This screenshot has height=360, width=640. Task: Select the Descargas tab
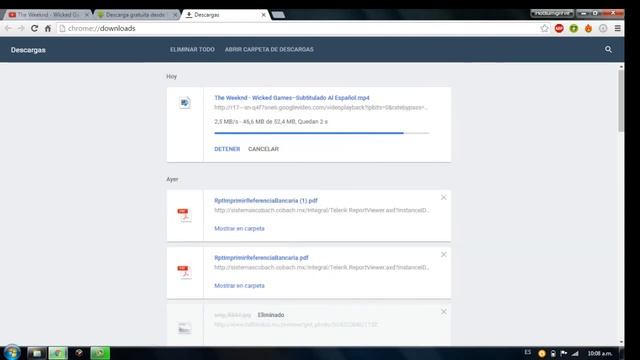(x=224, y=15)
